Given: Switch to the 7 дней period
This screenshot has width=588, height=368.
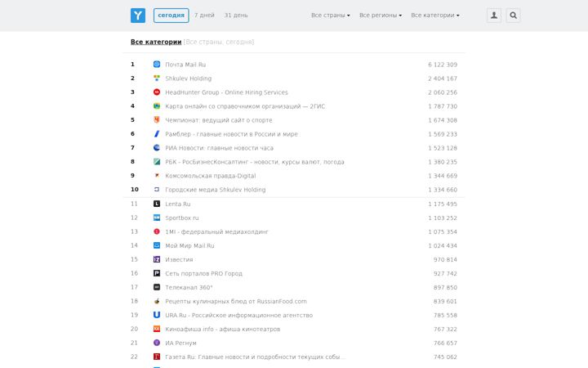Looking at the screenshot, I should (x=204, y=16).
